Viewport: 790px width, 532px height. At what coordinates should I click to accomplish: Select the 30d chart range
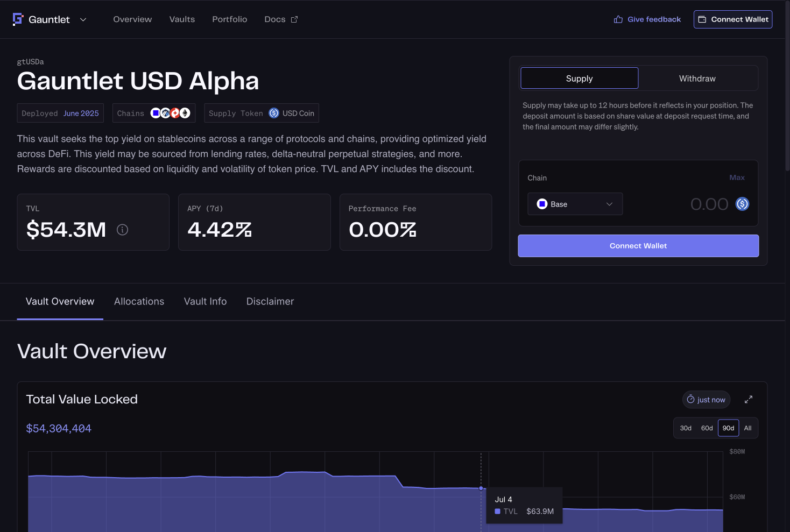[x=686, y=428]
